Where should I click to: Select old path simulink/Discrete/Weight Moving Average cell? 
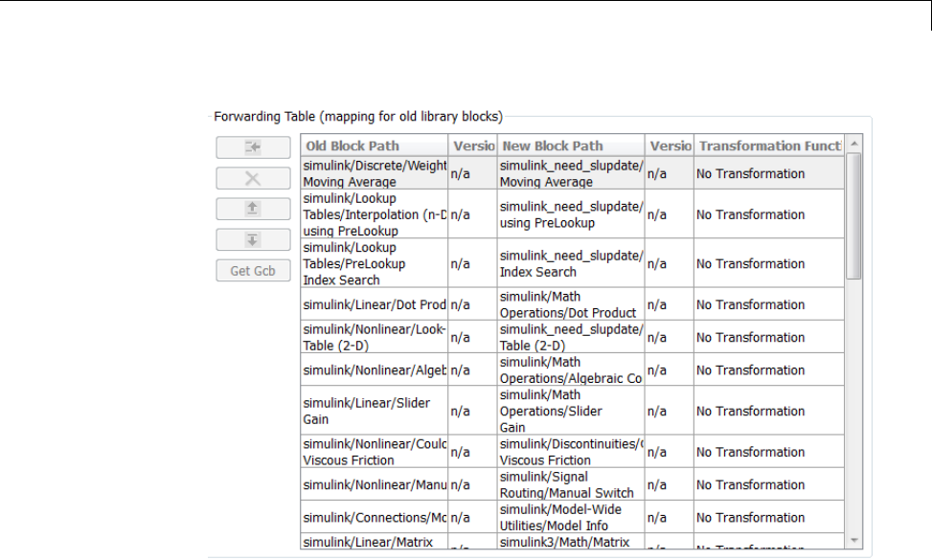(x=375, y=173)
